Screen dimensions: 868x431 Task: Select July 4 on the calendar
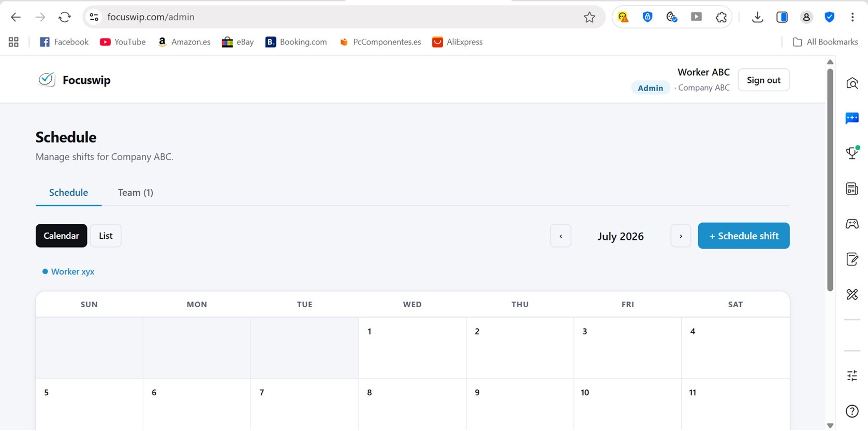coord(735,348)
